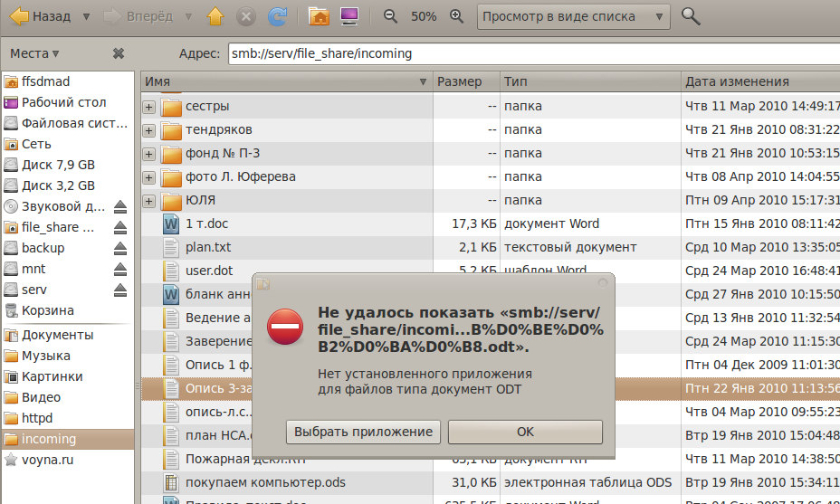The width and height of the screenshot is (840, 504).
Task: Click the Computer monitor icon
Action: (x=348, y=16)
